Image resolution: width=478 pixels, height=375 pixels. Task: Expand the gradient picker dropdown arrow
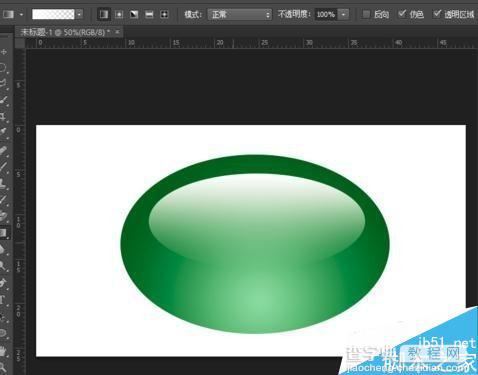[x=79, y=14]
